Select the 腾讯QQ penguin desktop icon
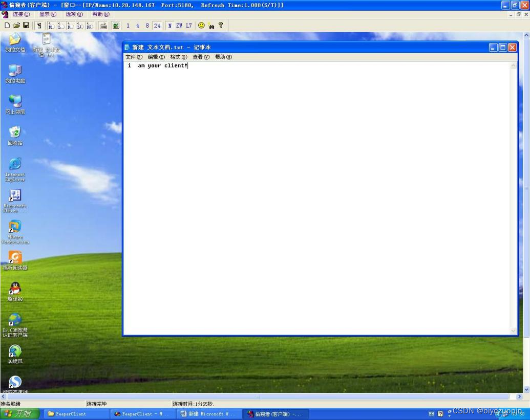The width and height of the screenshot is (530, 420). (x=15, y=292)
